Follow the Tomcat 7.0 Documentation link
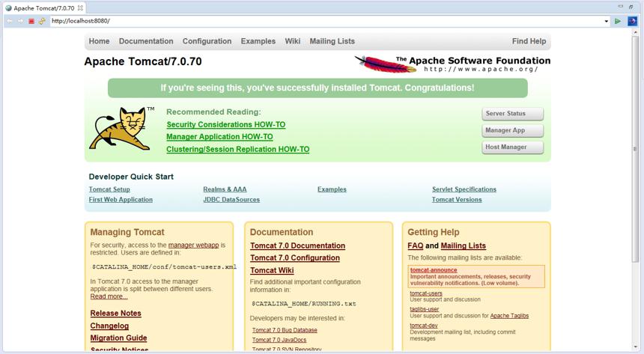Image resolution: width=644 pixels, height=354 pixels. tap(298, 245)
